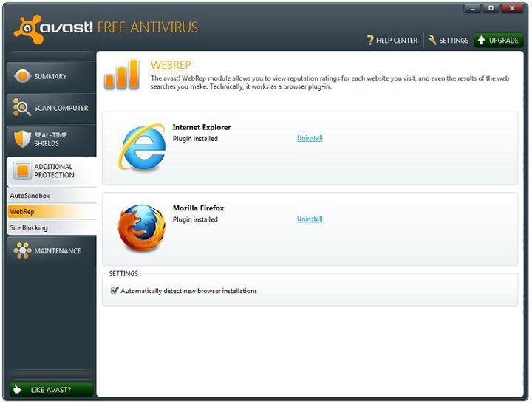Minimize the avast window
Screen dimensions: 532x404
click(x=472, y=8)
